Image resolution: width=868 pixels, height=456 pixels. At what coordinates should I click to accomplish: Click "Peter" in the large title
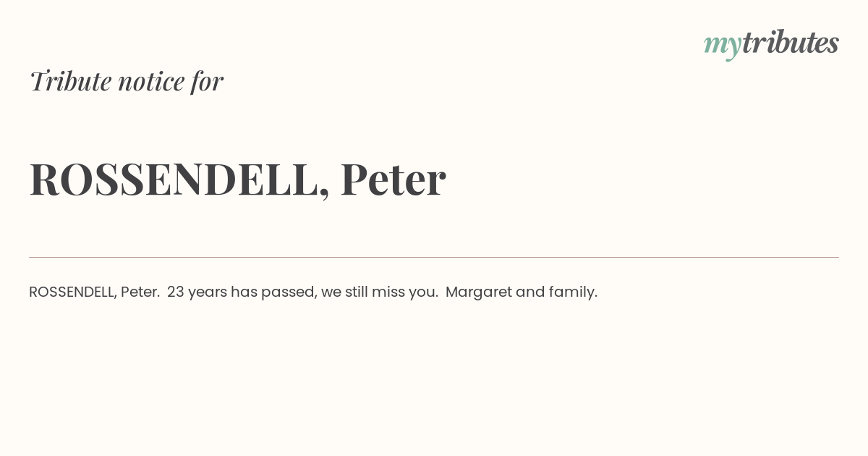click(x=393, y=180)
